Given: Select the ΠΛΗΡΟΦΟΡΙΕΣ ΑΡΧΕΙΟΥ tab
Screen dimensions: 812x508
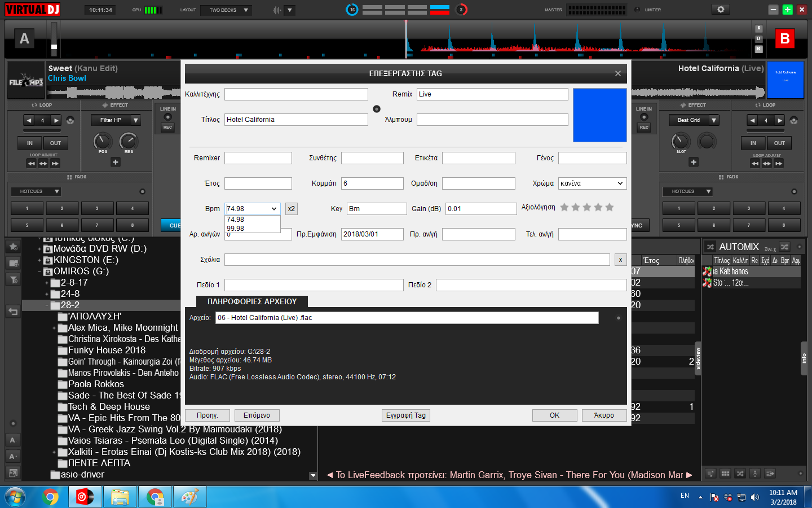Looking at the screenshot, I should 251,301.
